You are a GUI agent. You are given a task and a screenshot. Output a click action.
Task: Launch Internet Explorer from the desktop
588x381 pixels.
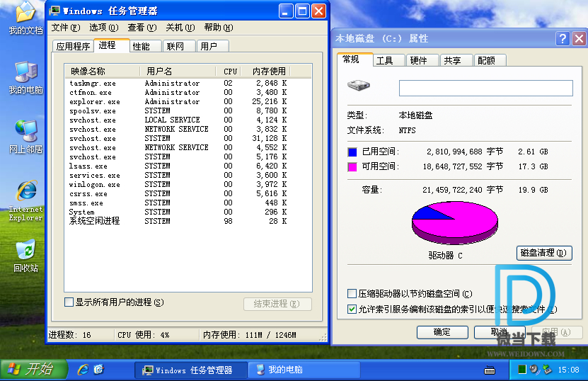[x=25, y=201]
